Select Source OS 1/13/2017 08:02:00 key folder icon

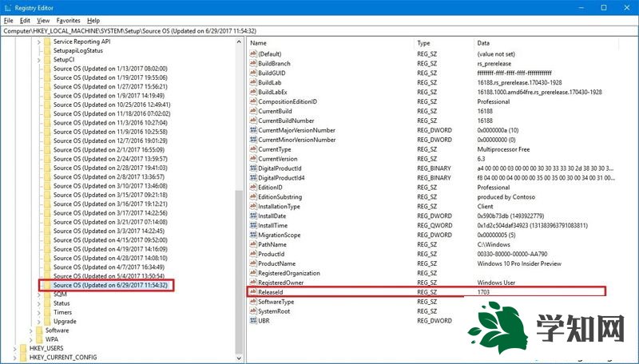click(x=47, y=69)
